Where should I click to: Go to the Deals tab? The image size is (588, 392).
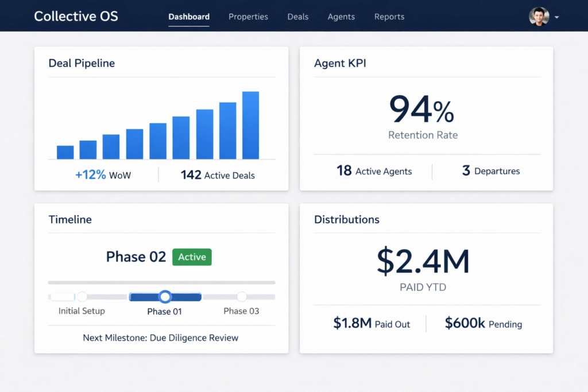[x=298, y=17]
